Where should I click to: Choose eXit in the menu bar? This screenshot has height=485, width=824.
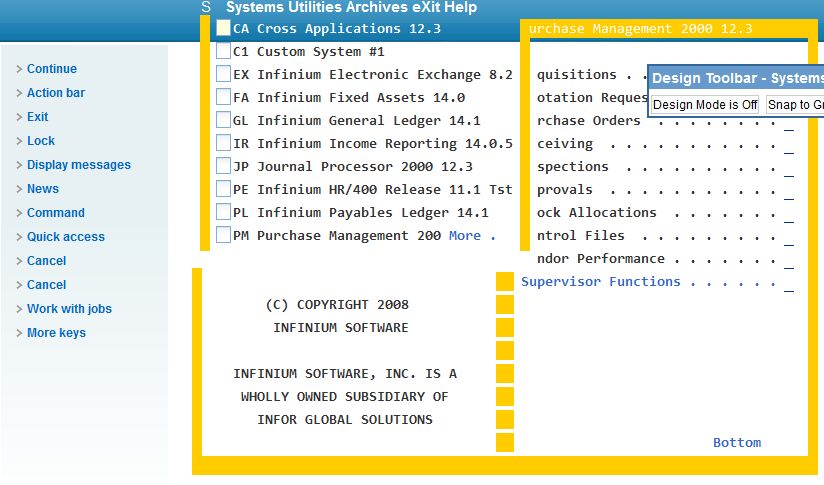[425, 7]
